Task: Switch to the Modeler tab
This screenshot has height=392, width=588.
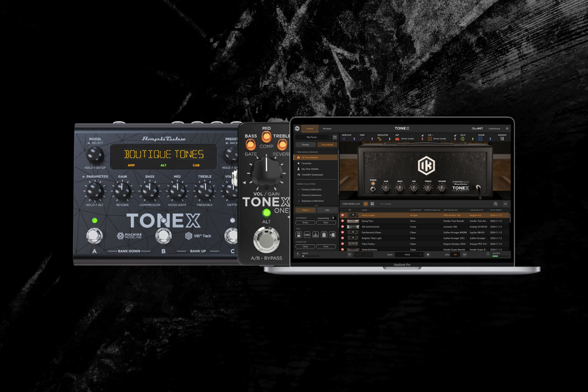Action: (x=327, y=128)
